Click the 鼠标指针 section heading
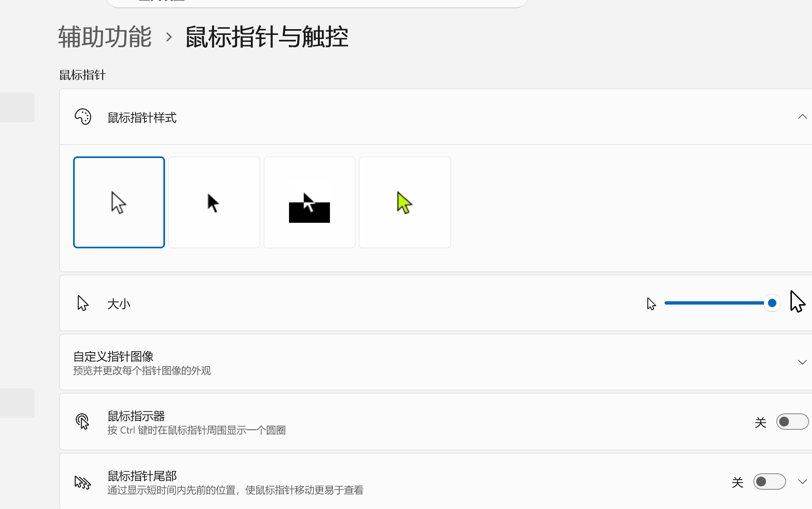Screen dimensions: 812x509 click(x=83, y=75)
